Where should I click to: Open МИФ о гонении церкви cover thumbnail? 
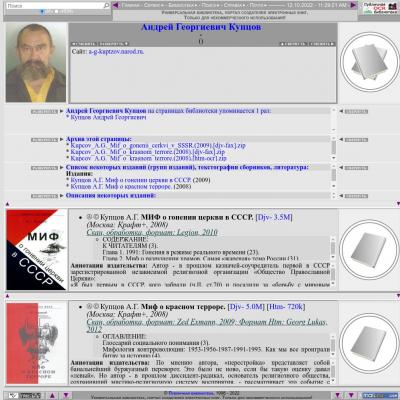click(x=36, y=249)
